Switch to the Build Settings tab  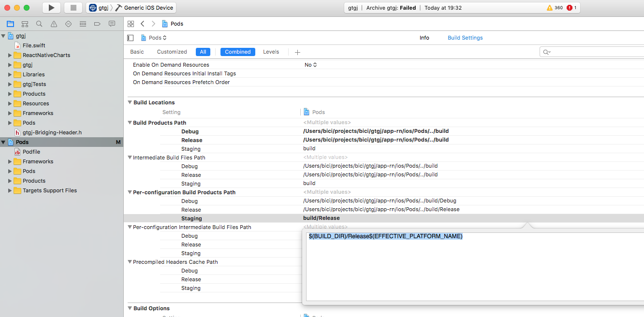coord(465,38)
